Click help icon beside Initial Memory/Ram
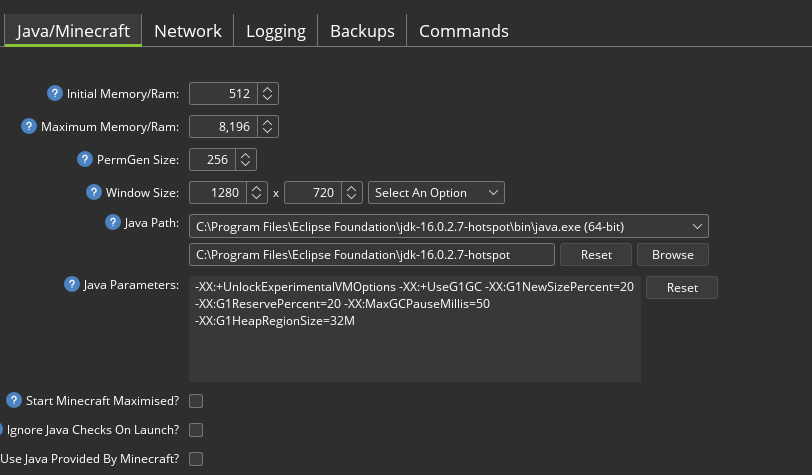This screenshot has width=812, height=475. coord(55,93)
